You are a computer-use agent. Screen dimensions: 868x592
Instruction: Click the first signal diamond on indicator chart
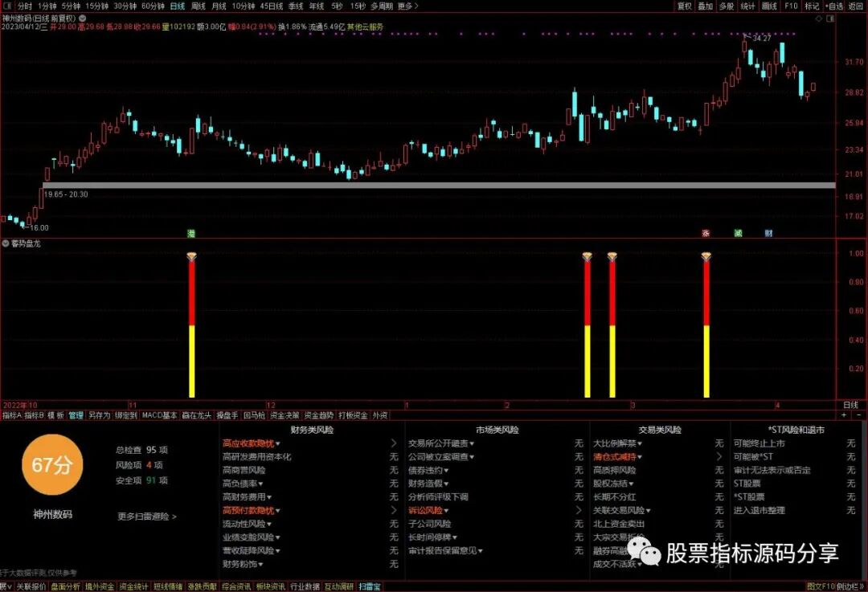191,256
